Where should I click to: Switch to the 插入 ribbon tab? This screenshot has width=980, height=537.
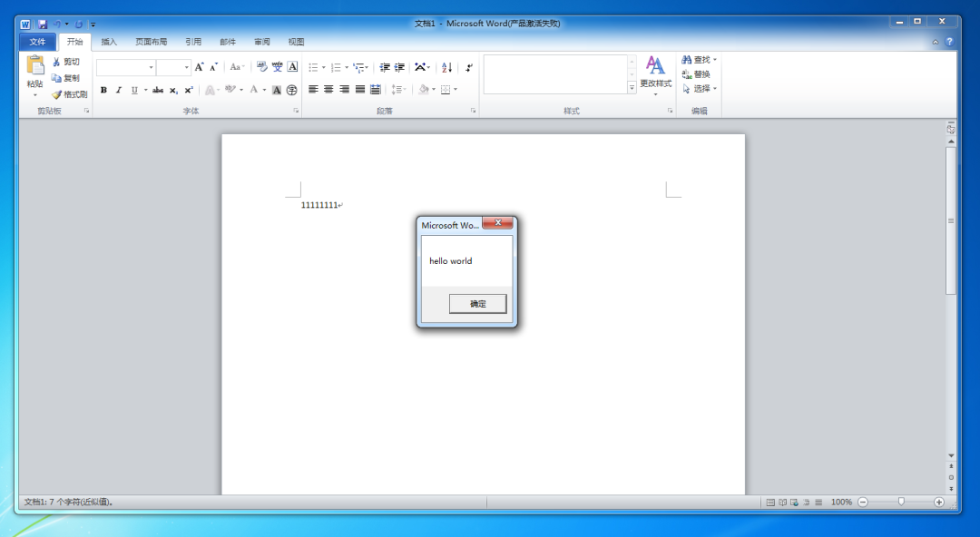tap(109, 42)
